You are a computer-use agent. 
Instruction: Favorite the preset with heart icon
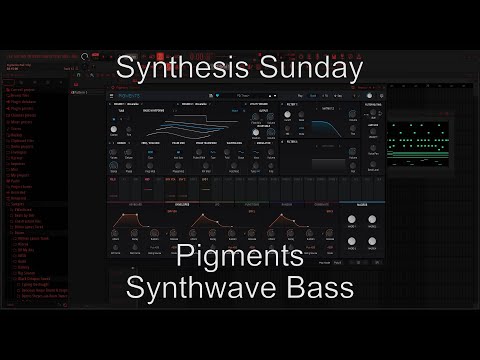point(217,96)
